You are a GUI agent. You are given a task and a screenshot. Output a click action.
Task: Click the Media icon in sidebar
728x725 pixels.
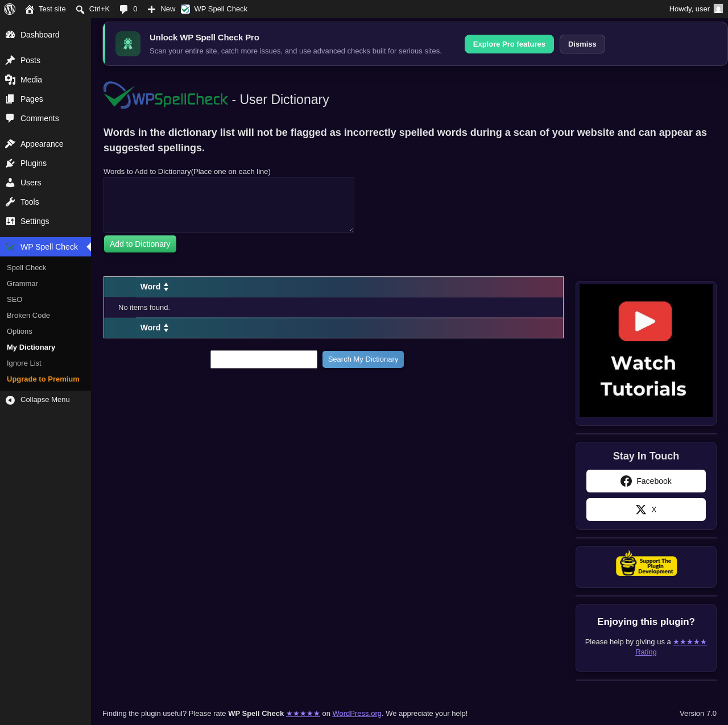[x=10, y=80]
